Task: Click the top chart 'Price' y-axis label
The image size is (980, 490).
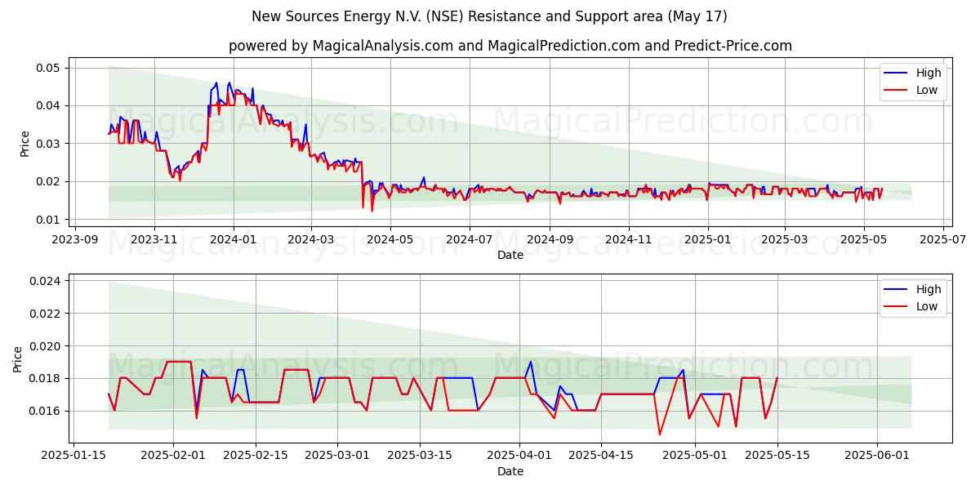Action: coord(24,143)
